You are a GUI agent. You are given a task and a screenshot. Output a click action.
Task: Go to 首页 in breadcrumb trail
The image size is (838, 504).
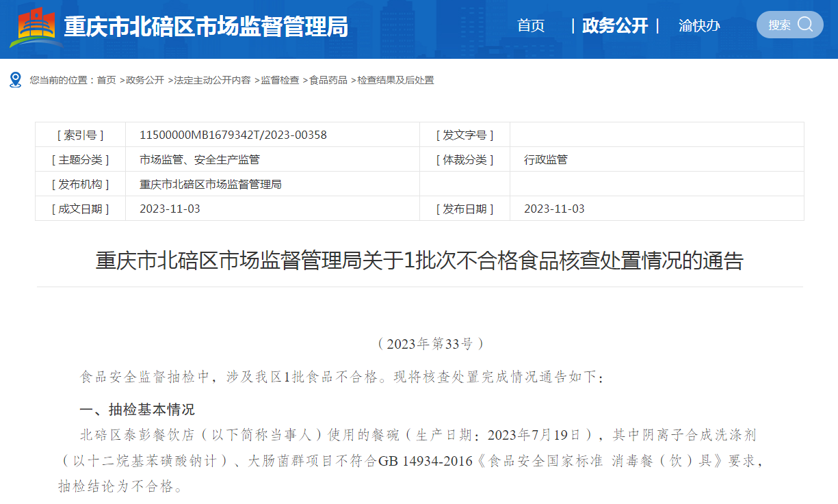[106, 80]
